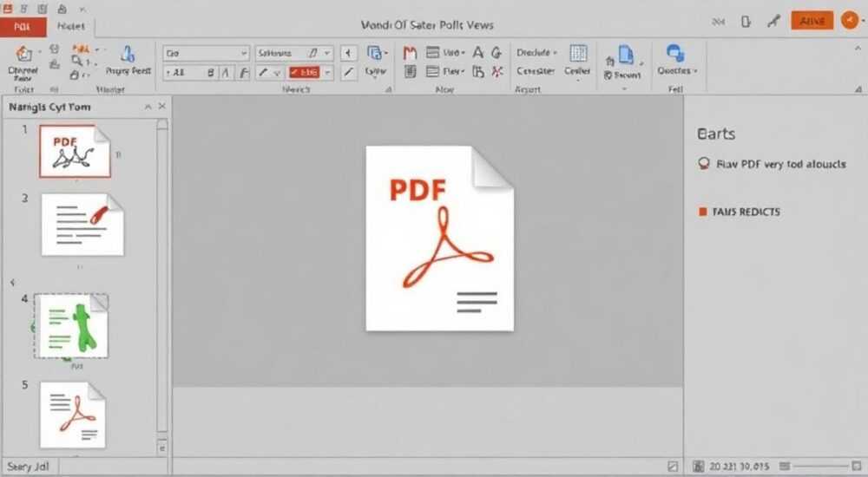Image resolution: width=868 pixels, height=477 pixels.
Task: Click the red M icon in ribbon
Action: coord(410,53)
